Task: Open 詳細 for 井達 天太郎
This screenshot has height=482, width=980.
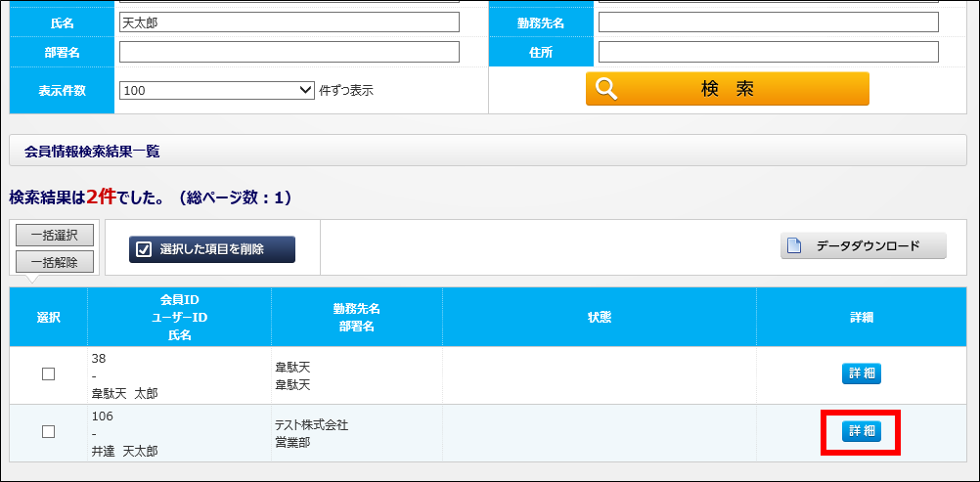Action: (x=861, y=431)
